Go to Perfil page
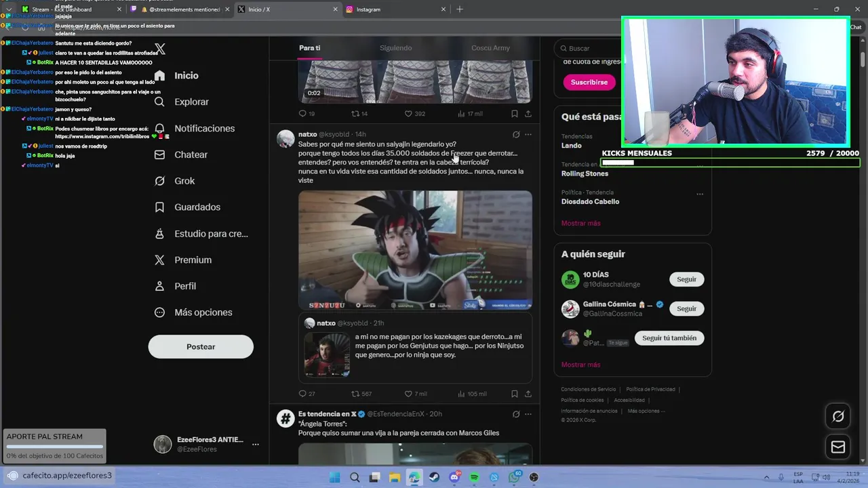This screenshot has height=488, width=868. [x=175, y=286]
